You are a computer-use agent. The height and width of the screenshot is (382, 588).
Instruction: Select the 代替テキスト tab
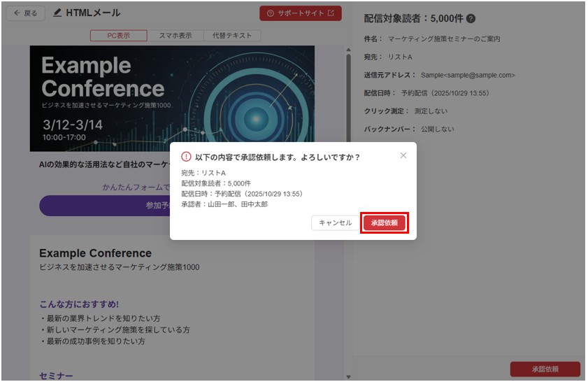point(231,36)
